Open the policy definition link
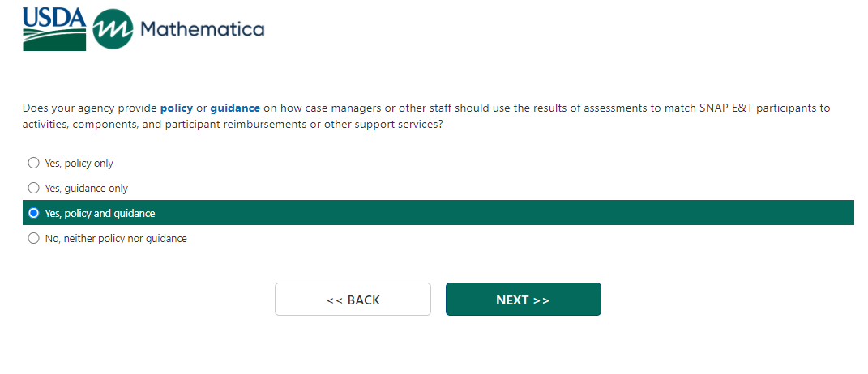The height and width of the screenshot is (374, 868). [176, 108]
